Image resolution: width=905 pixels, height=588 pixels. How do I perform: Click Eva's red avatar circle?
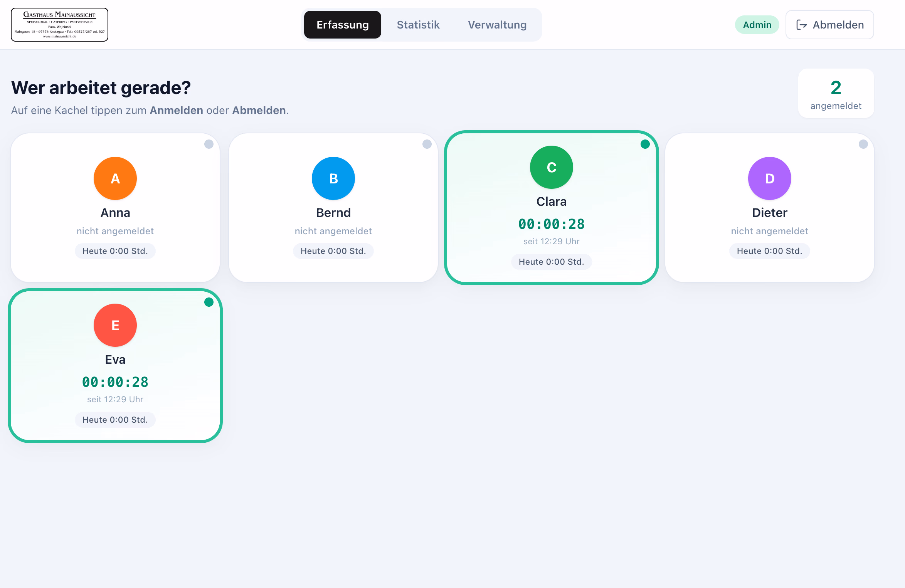(x=115, y=325)
